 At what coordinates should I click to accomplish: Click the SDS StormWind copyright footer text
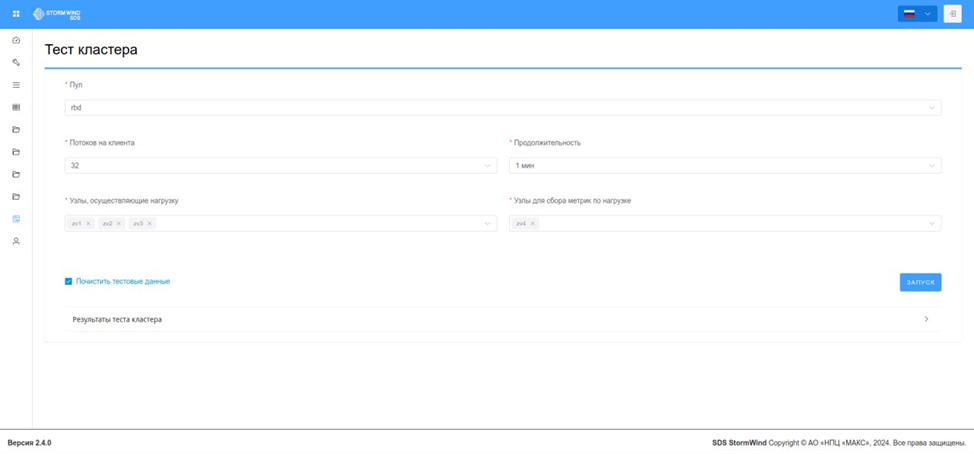tap(839, 443)
